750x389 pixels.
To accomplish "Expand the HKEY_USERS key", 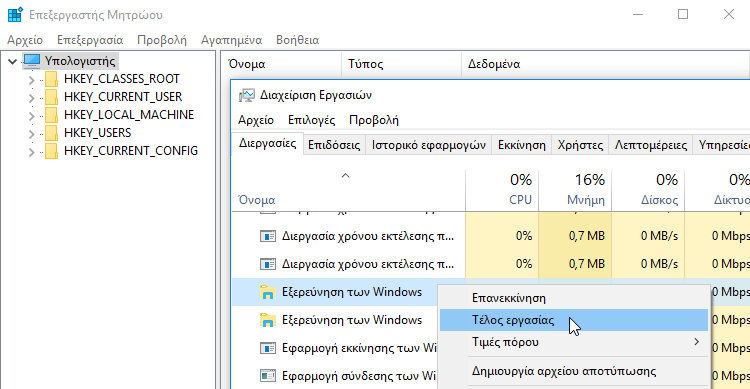I will (x=32, y=133).
